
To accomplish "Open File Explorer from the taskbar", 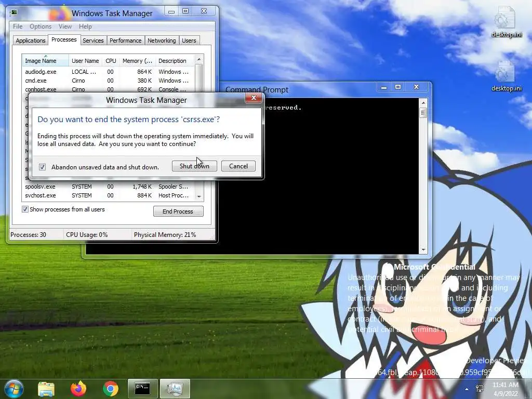I will pyautogui.click(x=46, y=389).
